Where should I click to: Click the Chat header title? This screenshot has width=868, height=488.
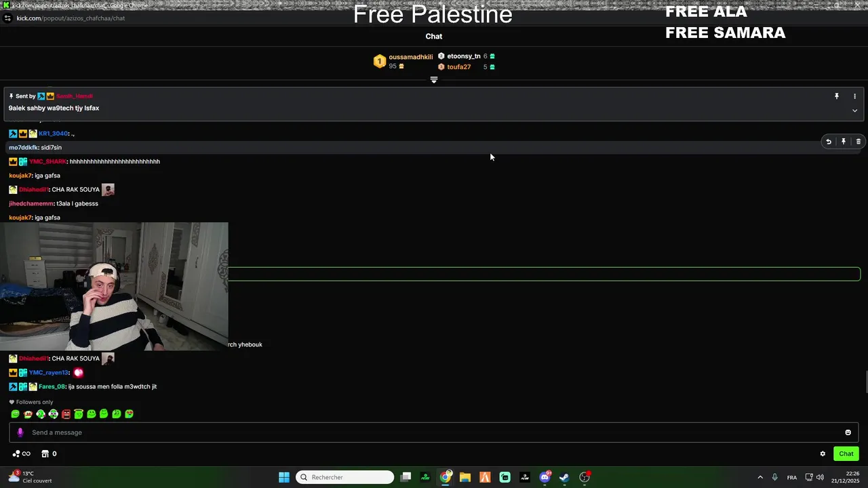click(434, 37)
